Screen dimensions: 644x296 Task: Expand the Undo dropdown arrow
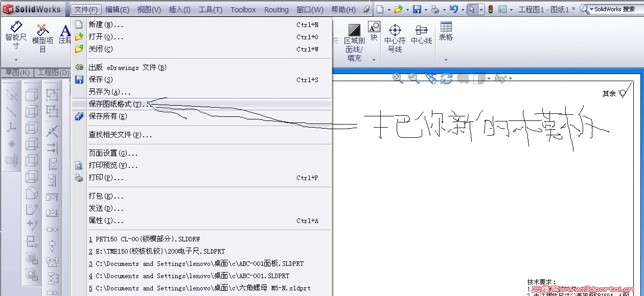tap(462, 10)
